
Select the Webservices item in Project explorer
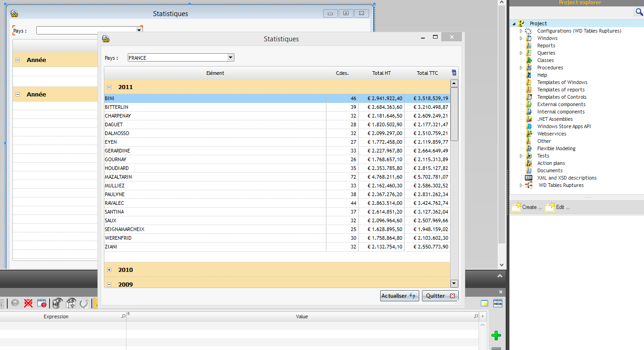551,134
